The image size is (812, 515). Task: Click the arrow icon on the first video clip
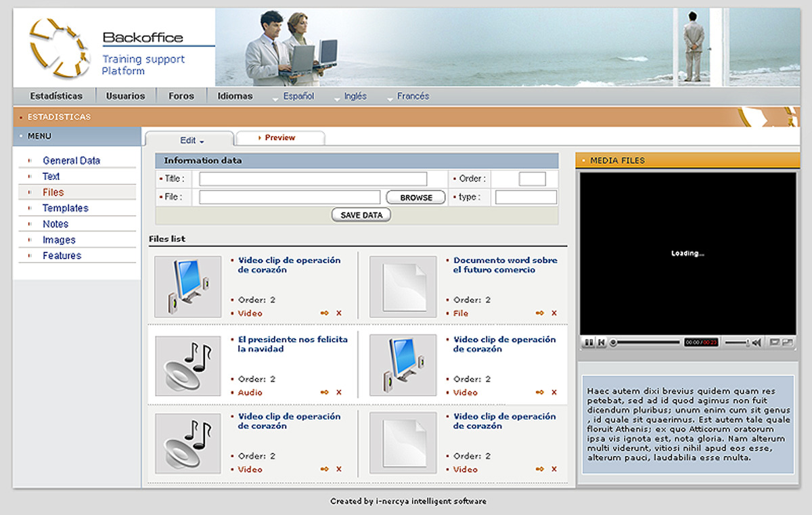(x=325, y=313)
